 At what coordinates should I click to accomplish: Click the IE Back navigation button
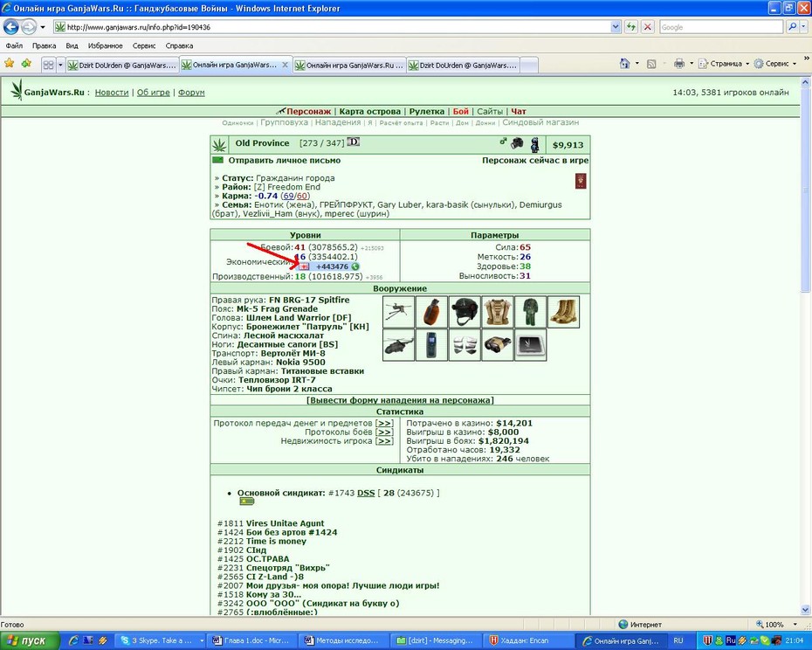point(10,26)
